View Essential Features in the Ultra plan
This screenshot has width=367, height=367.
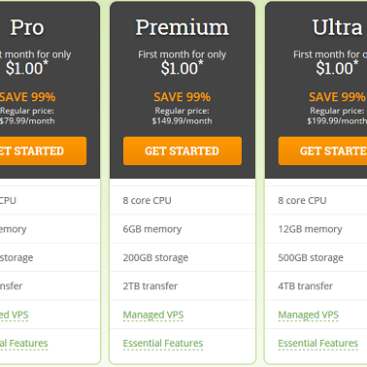point(318,343)
